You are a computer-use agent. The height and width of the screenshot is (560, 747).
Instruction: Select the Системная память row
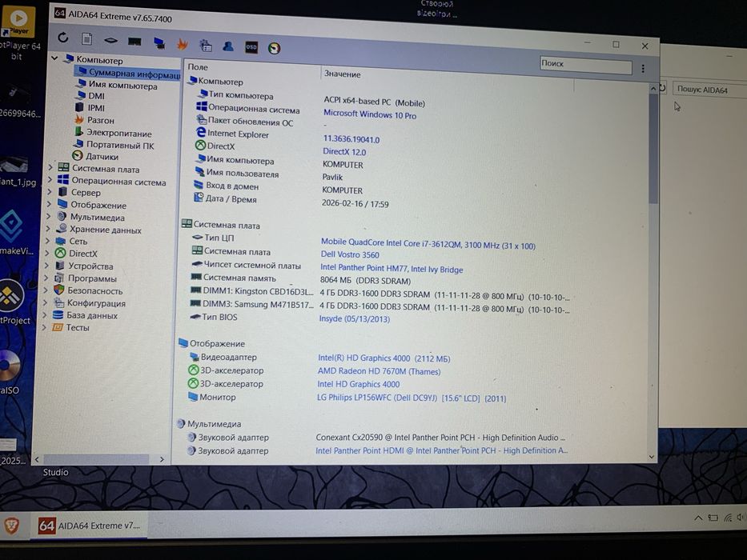point(300,279)
